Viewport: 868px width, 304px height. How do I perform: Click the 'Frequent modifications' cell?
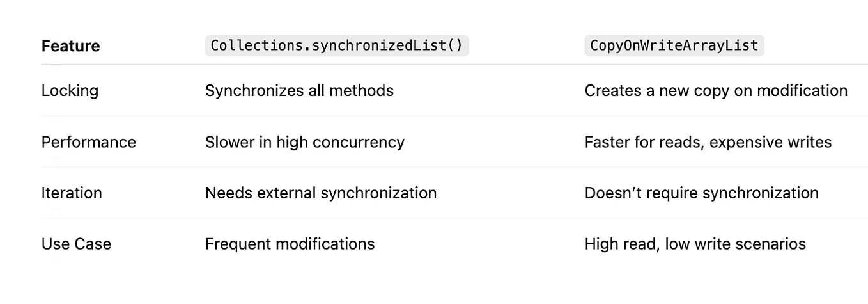290,244
